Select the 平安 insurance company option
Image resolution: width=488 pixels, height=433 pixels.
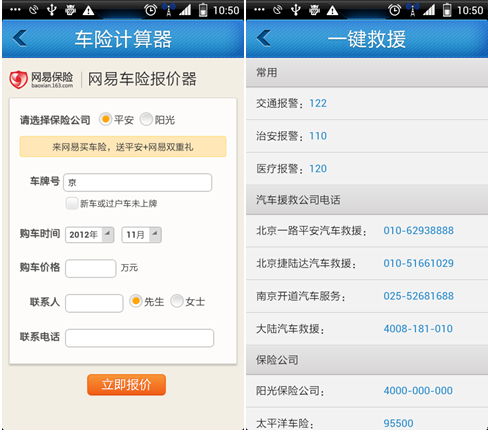click(105, 119)
